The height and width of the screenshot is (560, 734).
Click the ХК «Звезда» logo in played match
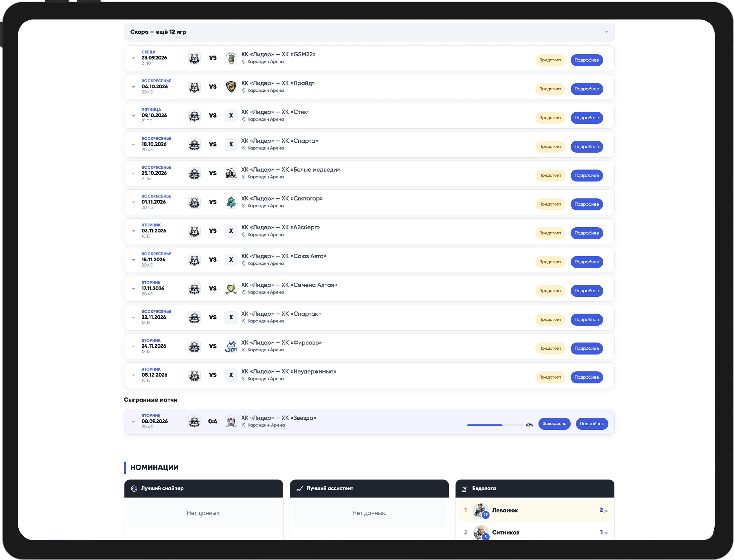[231, 422]
